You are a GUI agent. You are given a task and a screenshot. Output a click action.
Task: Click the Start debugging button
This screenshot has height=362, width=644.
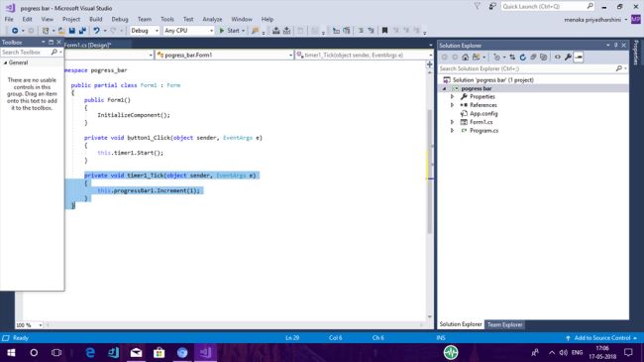(x=232, y=31)
